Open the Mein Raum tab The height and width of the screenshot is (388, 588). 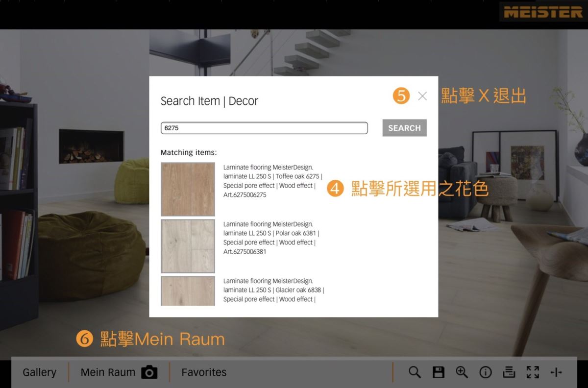(108, 372)
